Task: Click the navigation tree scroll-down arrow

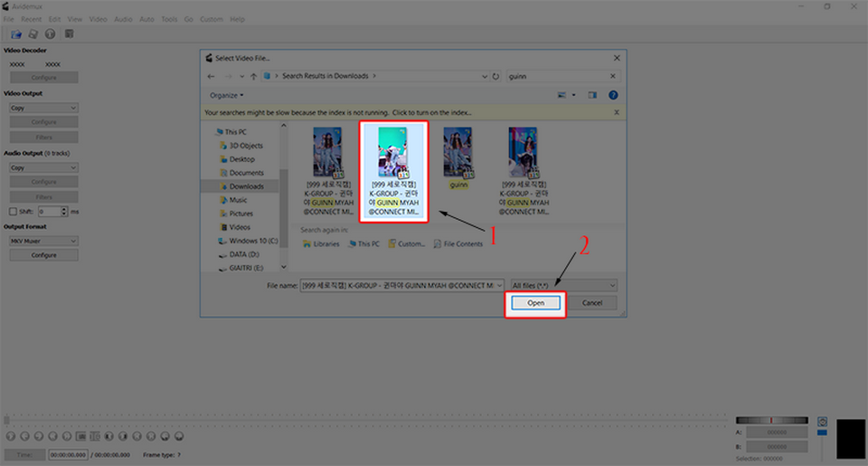Action: coord(283,267)
